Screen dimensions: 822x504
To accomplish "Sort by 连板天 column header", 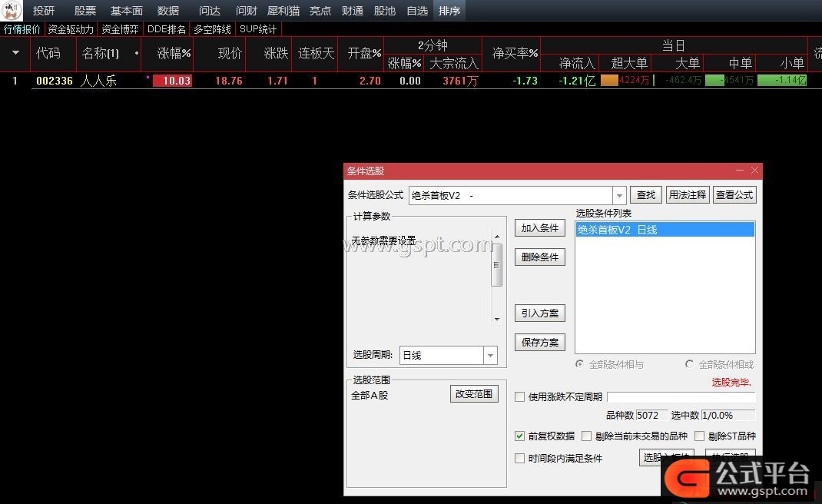I will 316,53.
